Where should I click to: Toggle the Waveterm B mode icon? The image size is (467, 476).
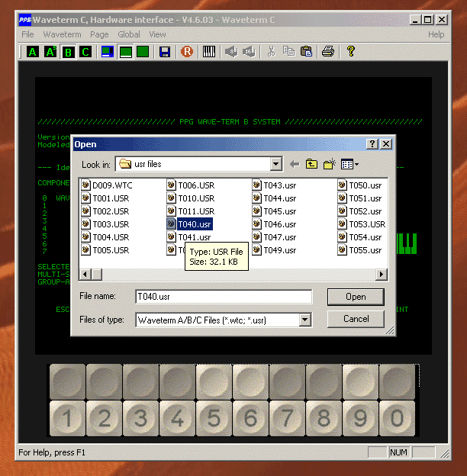tap(68, 52)
